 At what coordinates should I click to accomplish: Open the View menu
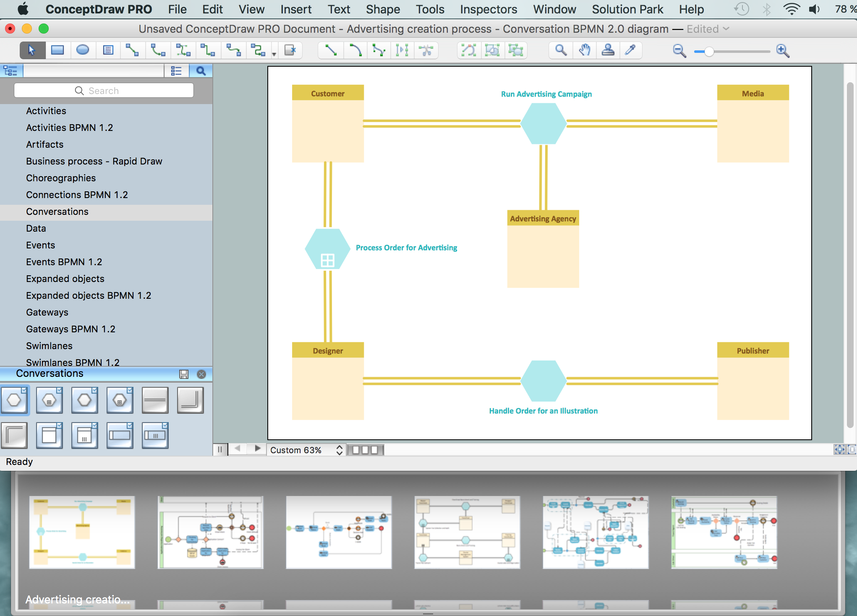pos(251,9)
